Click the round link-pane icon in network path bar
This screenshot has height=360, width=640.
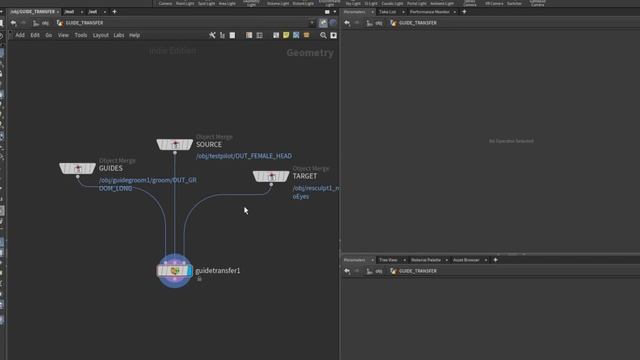pos(333,23)
